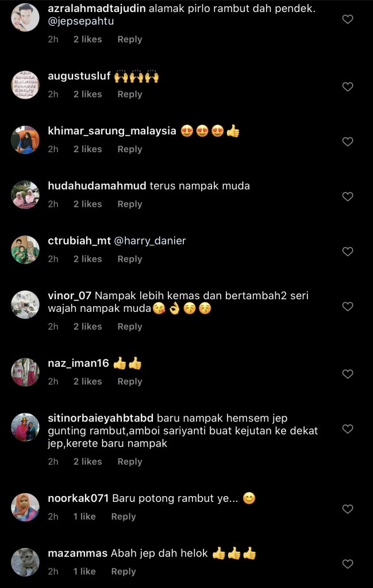The width and height of the screenshot is (373, 588).
Task: View 2 likes on augustusluf's comment
Action: pos(88,94)
